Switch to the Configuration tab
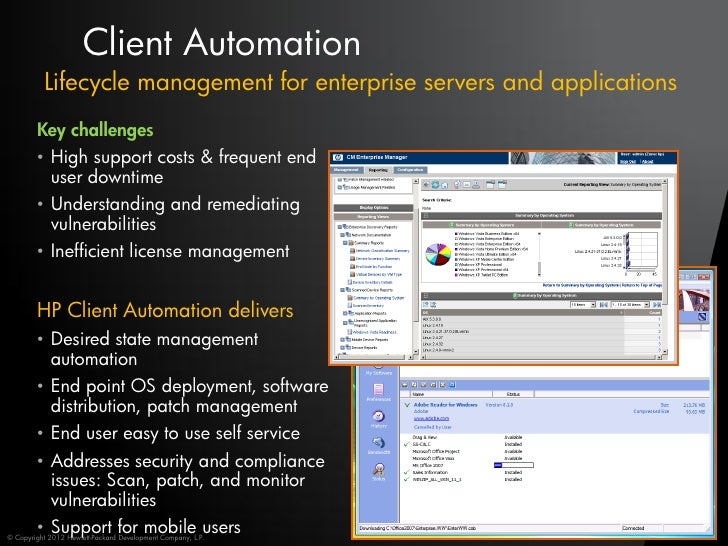This screenshot has height=546, width=728. pyautogui.click(x=410, y=170)
